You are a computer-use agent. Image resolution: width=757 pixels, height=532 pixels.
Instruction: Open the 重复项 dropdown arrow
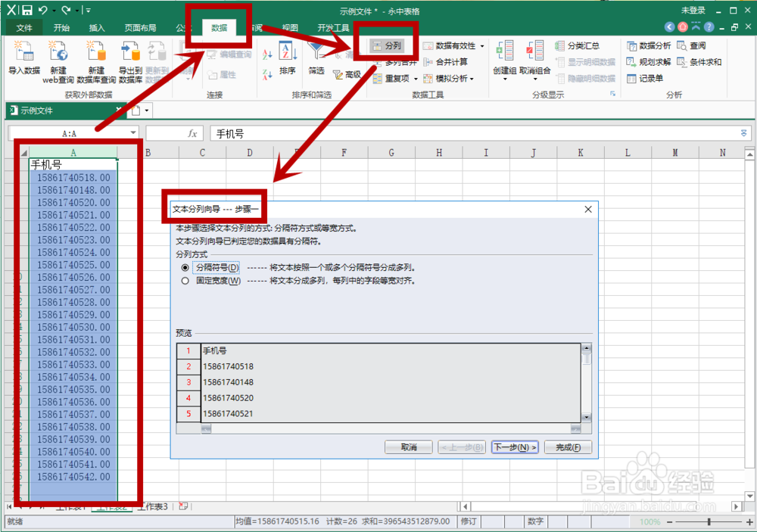point(416,79)
